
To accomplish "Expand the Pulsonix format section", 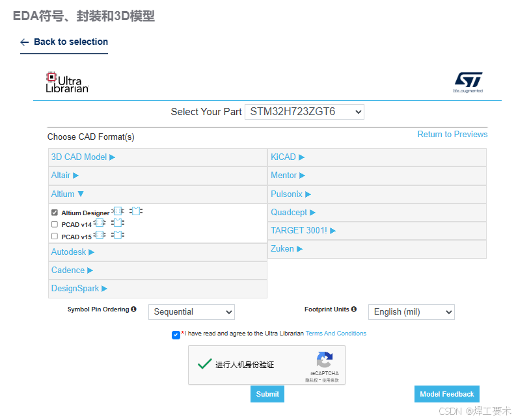I will 377,194.
